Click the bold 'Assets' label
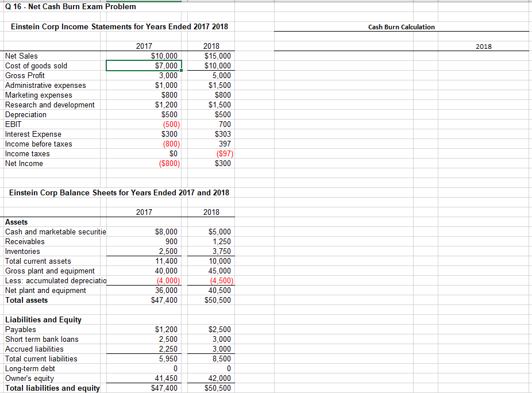This screenshot has height=393, width=532. coord(16,222)
